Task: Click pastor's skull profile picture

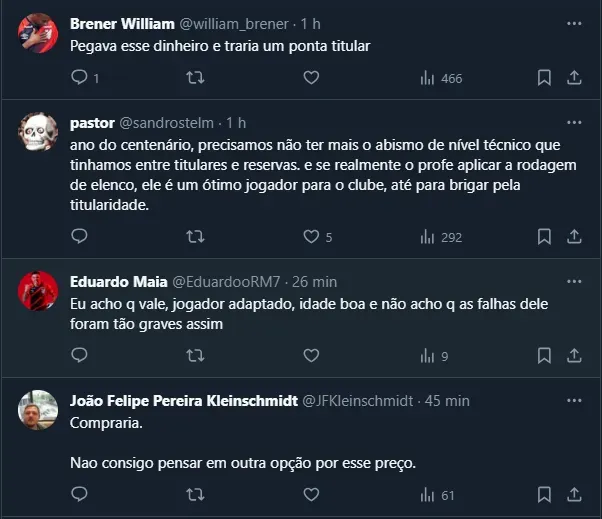Action: (38, 130)
